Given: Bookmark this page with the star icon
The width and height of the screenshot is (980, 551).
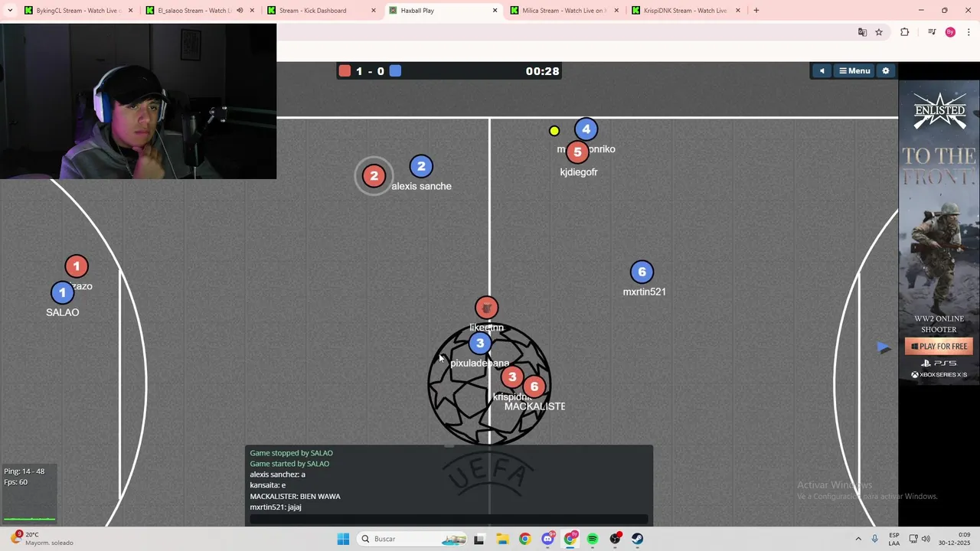Looking at the screenshot, I should click(879, 32).
